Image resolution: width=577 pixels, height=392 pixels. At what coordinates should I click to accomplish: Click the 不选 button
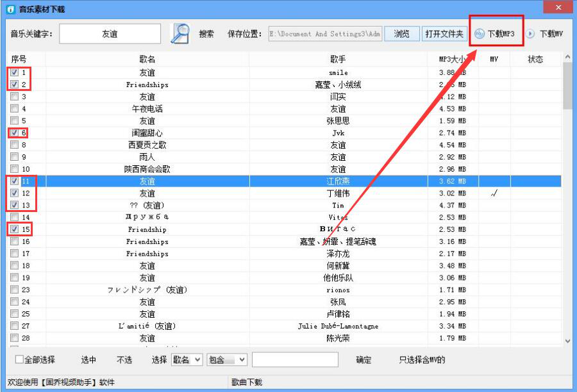pyautogui.click(x=124, y=359)
